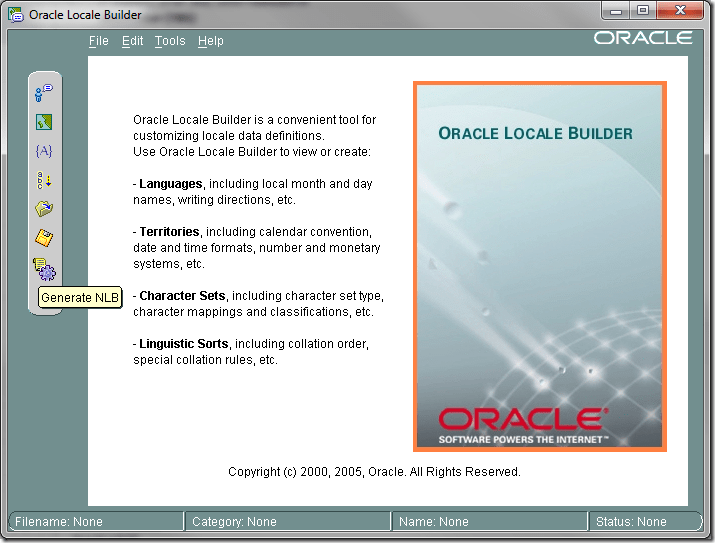Click the Status: None status field
Screen dimensions: 715x543
(645, 521)
